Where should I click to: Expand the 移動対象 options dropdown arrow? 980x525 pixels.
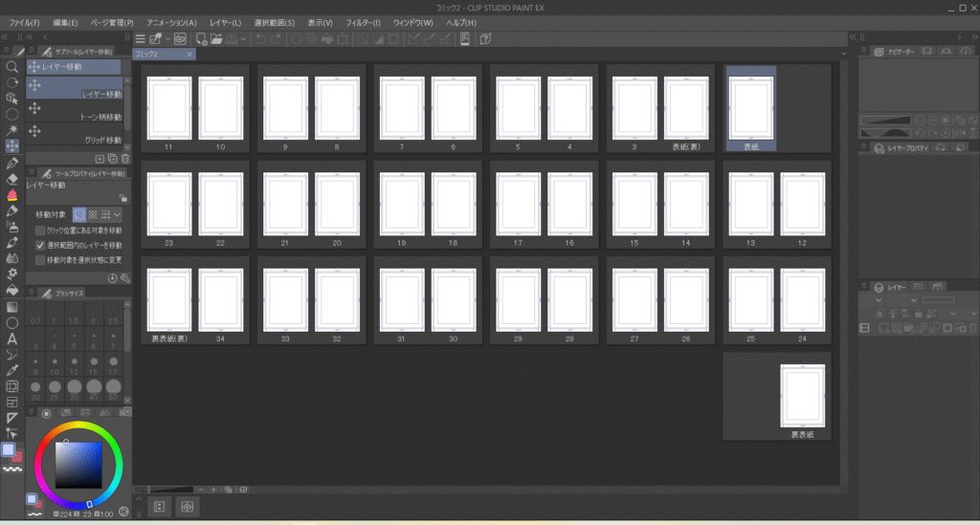pyautogui.click(x=117, y=216)
